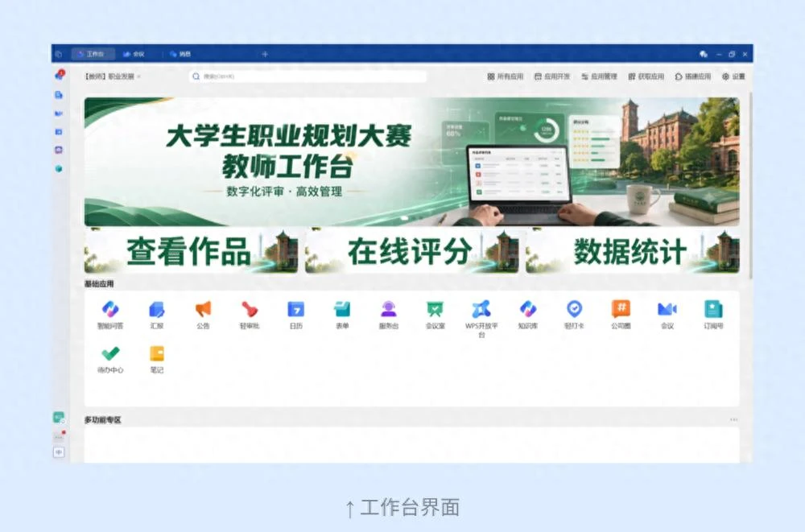Launch the 轻打卡 check-in app
This screenshot has height=532, width=805.
point(574,314)
